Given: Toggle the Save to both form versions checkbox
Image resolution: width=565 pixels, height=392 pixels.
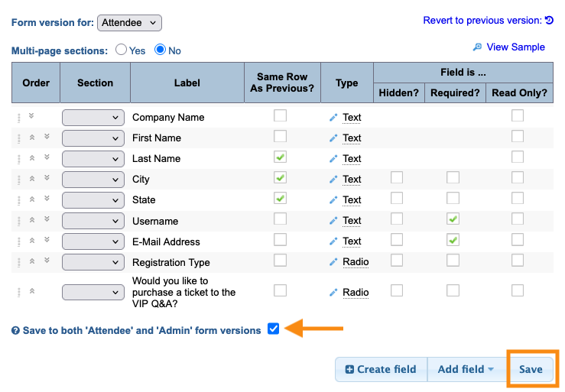Looking at the screenshot, I should 274,329.
